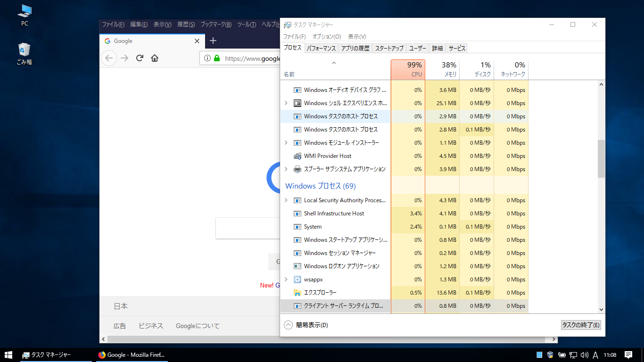This screenshot has height=362, width=644.
Task: Click the WMI Provider Host icon
Action: click(x=297, y=156)
